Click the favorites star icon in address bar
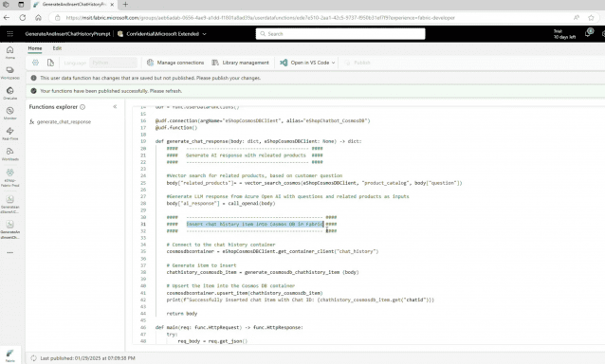 tap(591, 18)
